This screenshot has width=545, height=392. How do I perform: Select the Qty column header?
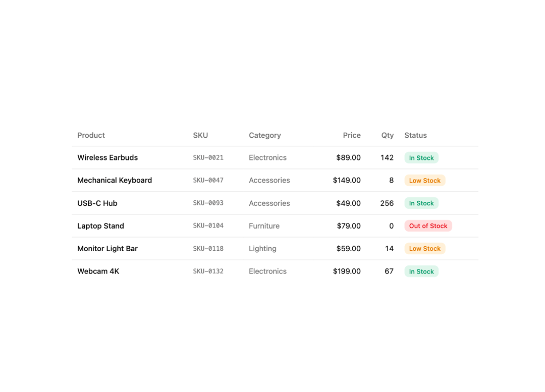(x=388, y=135)
